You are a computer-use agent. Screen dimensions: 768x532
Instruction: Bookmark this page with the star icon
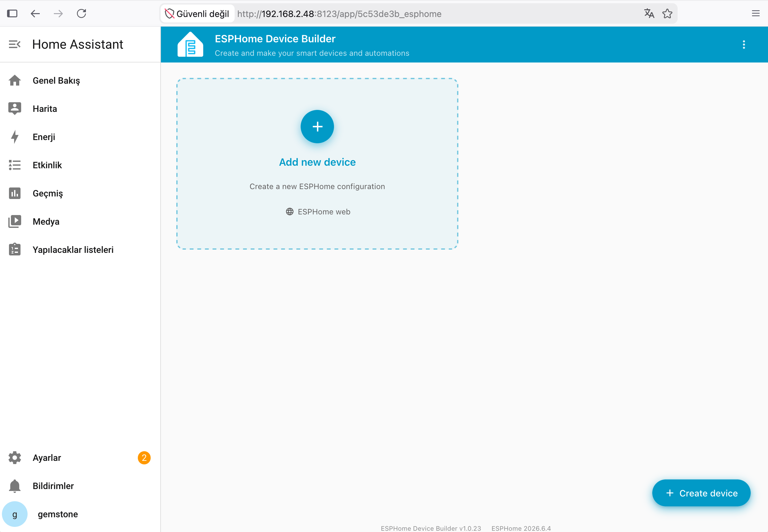pyautogui.click(x=667, y=14)
